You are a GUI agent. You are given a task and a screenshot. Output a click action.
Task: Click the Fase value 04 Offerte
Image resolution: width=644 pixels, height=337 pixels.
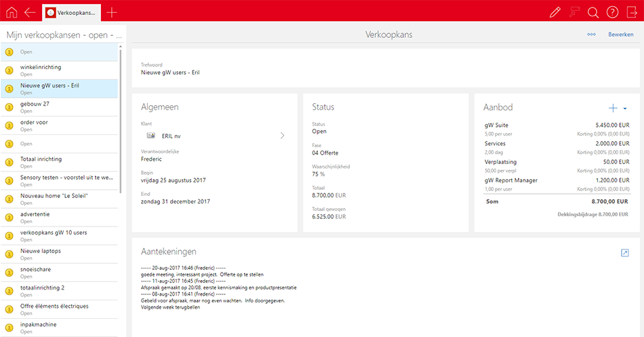[x=325, y=153]
